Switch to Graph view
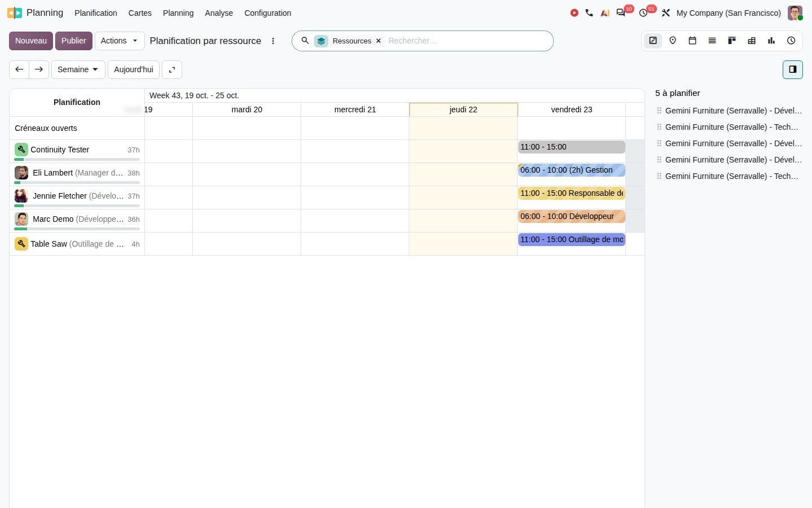812x508 pixels. click(771, 41)
